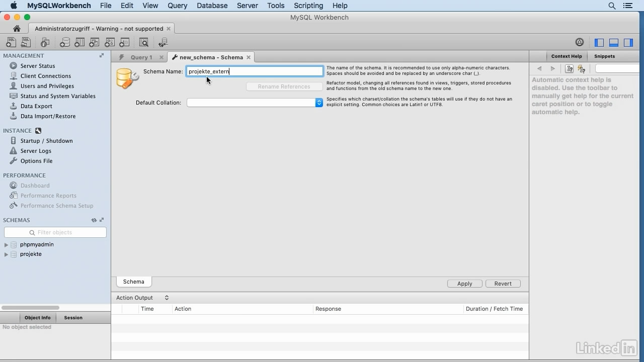
Task: Click the create new table toolbar icon
Action: click(x=79, y=43)
